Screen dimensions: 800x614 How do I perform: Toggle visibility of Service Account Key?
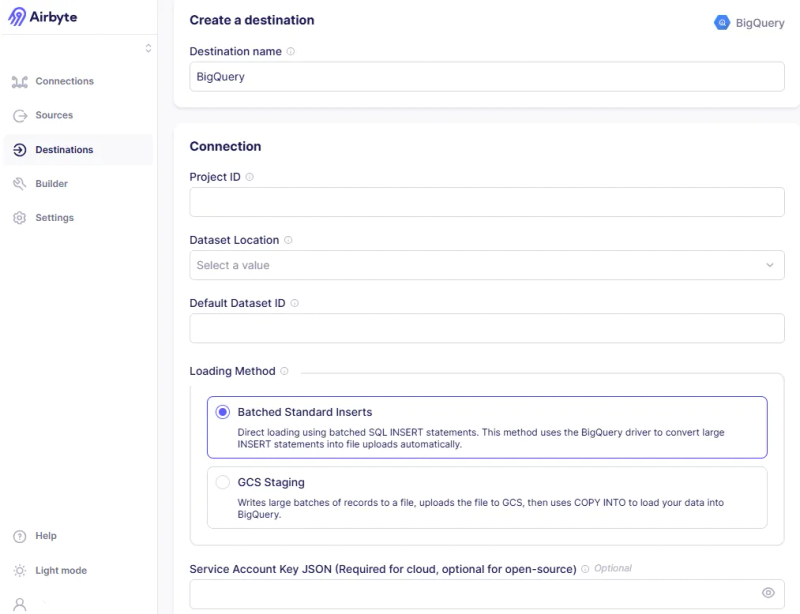point(768,593)
